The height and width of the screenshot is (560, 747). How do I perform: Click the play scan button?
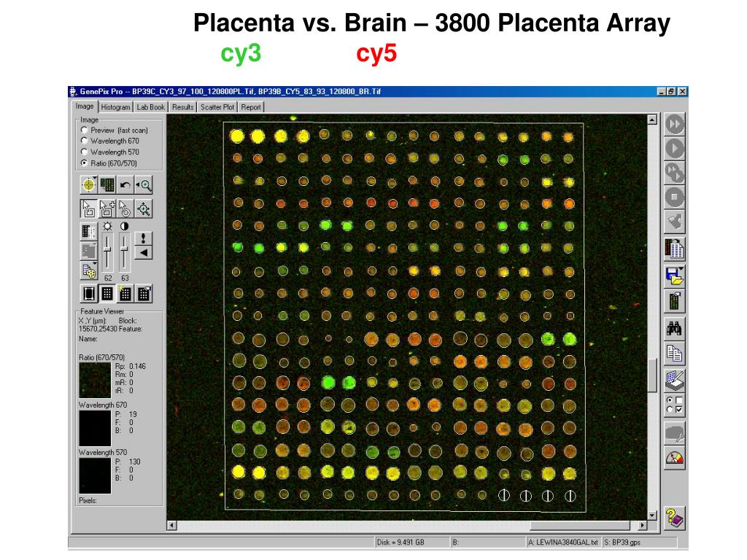pos(675,149)
